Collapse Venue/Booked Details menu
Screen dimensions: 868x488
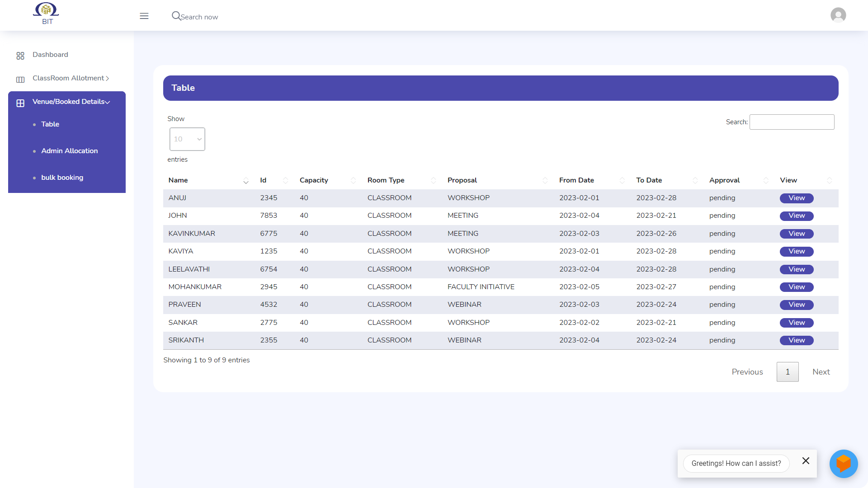71,102
